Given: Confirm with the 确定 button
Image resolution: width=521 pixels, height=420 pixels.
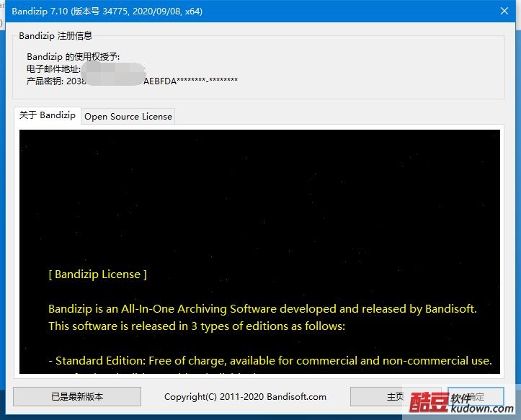Looking at the screenshot, I should click(x=476, y=396).
